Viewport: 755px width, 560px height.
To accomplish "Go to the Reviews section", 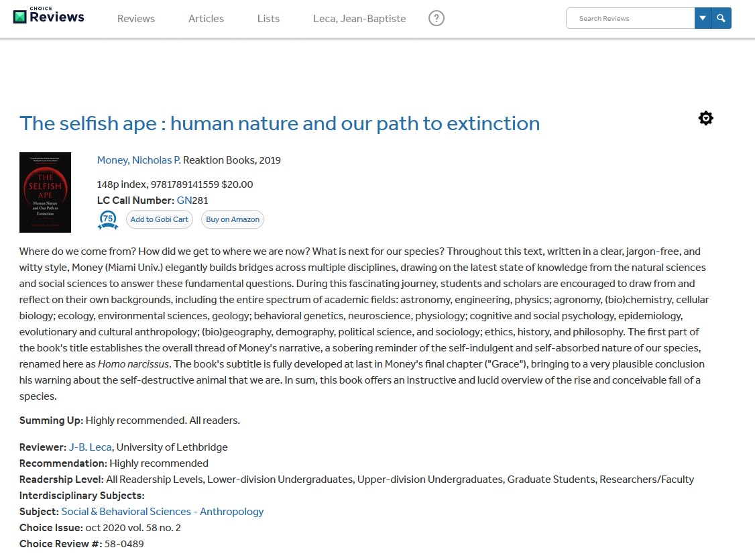I will 136,19.
